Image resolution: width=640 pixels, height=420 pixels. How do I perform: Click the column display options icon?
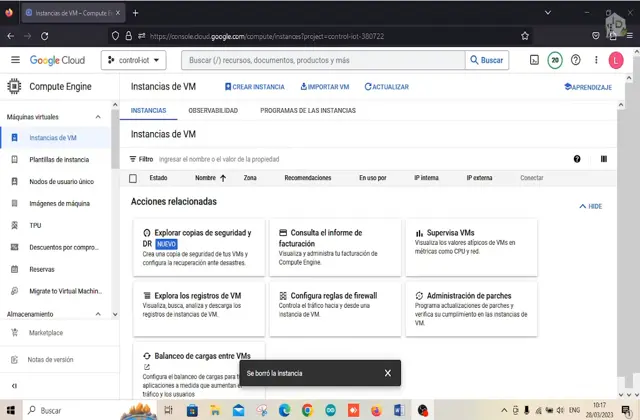(x=604, y=158)
